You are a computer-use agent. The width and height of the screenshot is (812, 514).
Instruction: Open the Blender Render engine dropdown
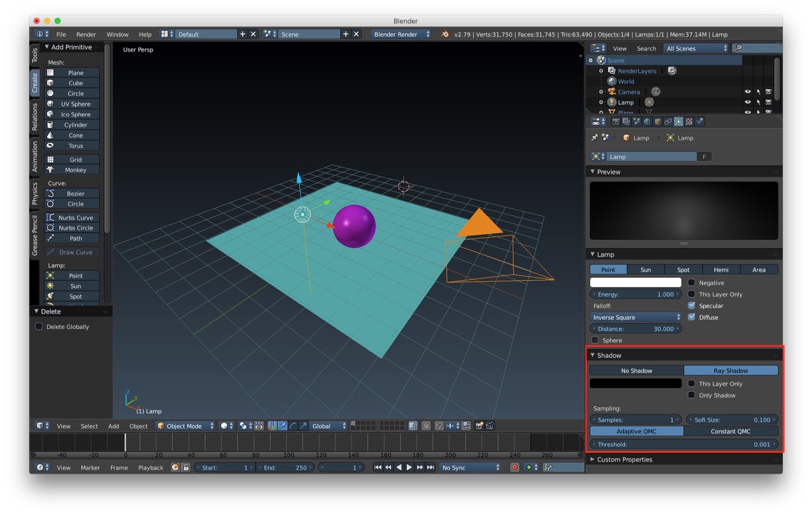[401, 34]
